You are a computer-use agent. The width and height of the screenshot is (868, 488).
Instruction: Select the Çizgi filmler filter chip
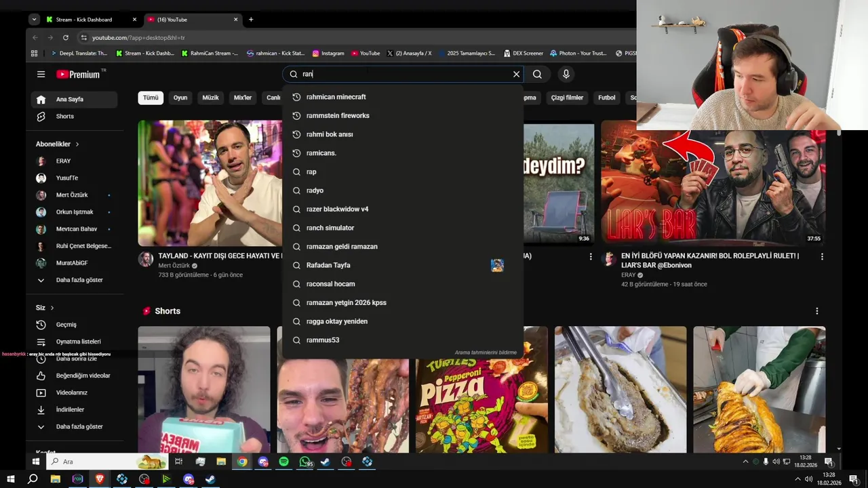tap(567, 98)
